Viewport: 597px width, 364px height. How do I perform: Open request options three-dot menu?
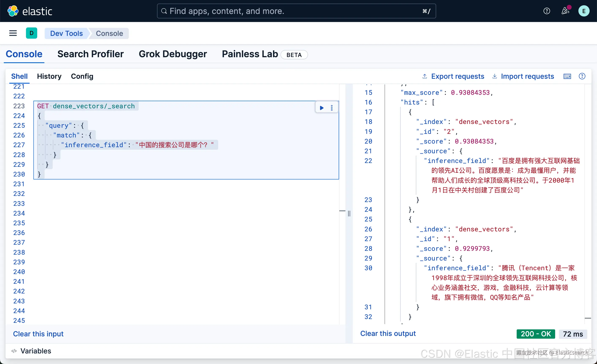click(332, 108)
